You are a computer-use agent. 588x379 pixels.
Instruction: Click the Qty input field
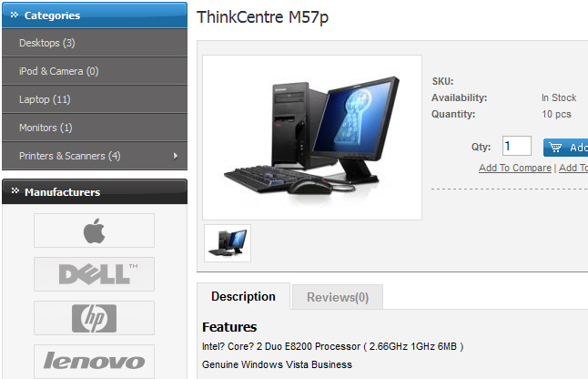click(516, 147)
